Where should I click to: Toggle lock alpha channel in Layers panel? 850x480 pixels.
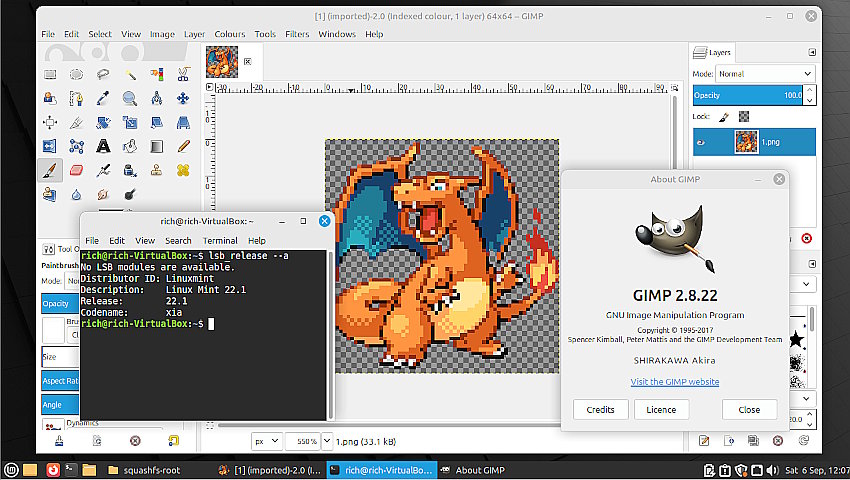tap(743, 117)
